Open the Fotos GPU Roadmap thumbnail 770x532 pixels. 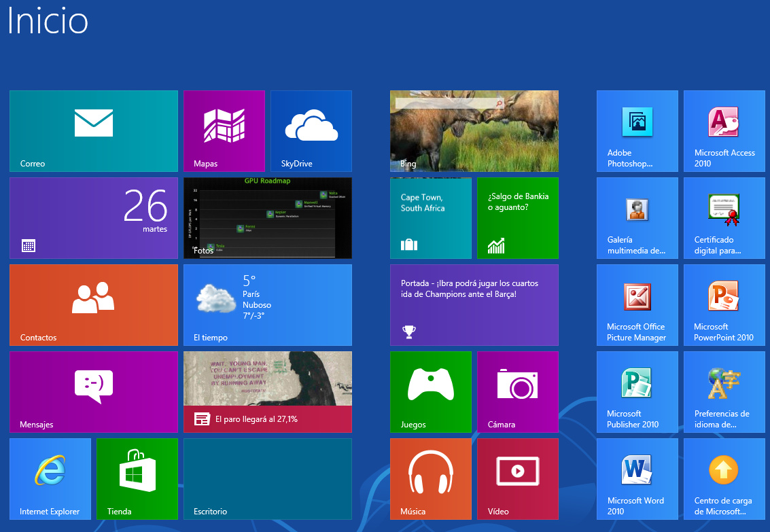(x=268, y=218)
